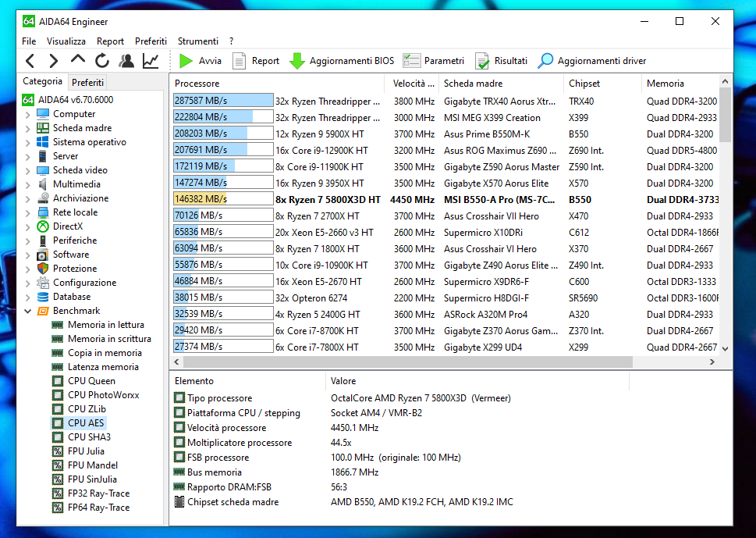756x538 pixels.
Task: Expand the Server tree node
Action: [x=27, y=157]
